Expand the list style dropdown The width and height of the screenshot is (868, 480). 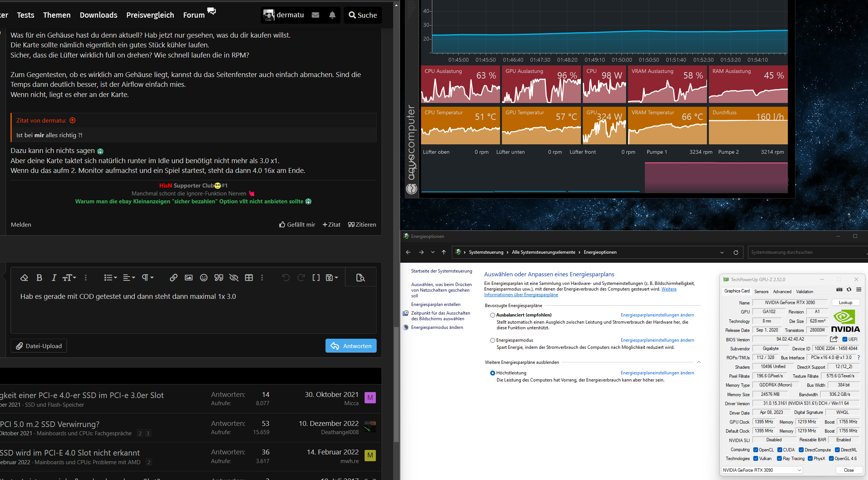(110, 278)
